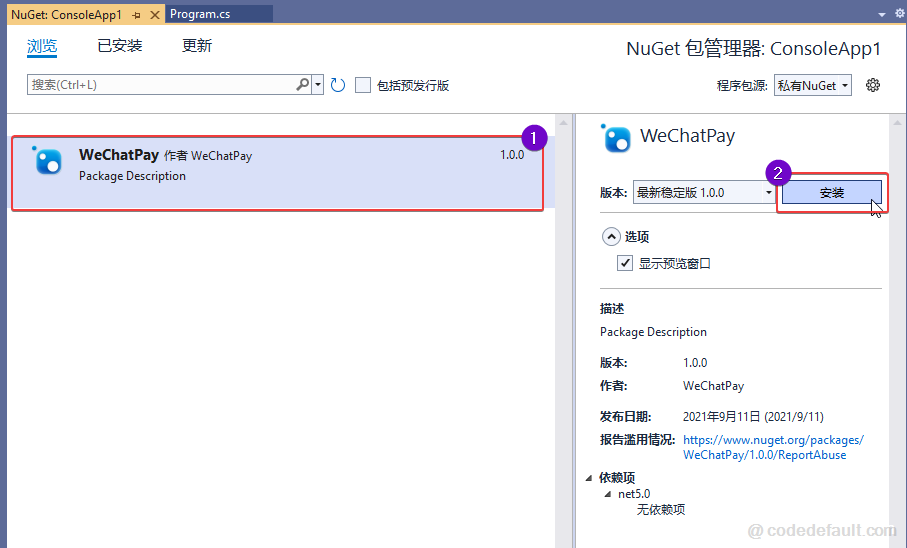Open the version dropdown 最新稳定版 1.0.0

(x=704, y=193)
